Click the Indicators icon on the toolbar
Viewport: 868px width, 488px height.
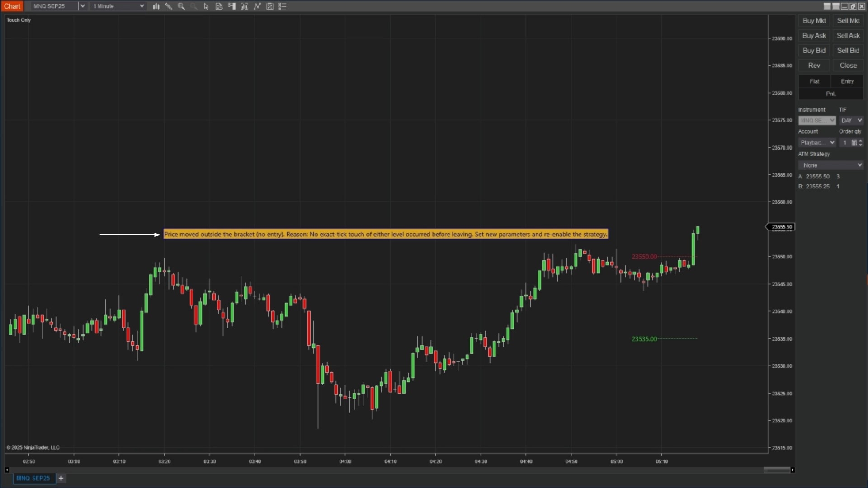click(244, 6)
